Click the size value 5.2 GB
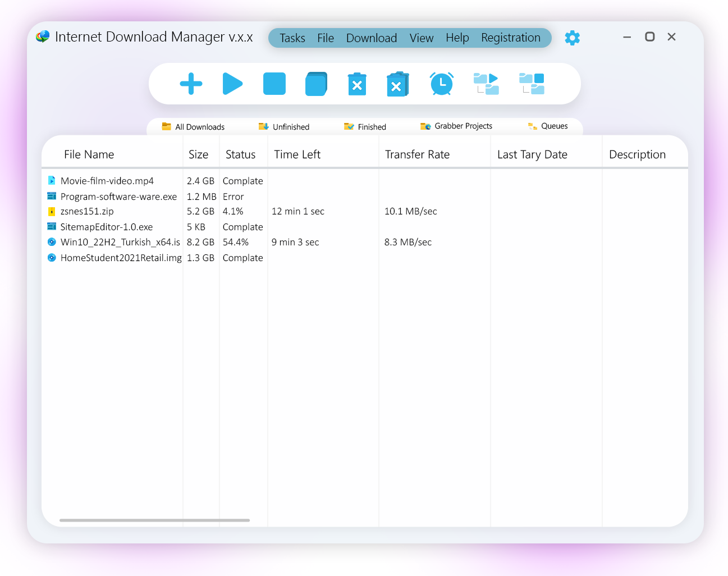The height and width of the screenshot is (576, 728). point(201,212)
